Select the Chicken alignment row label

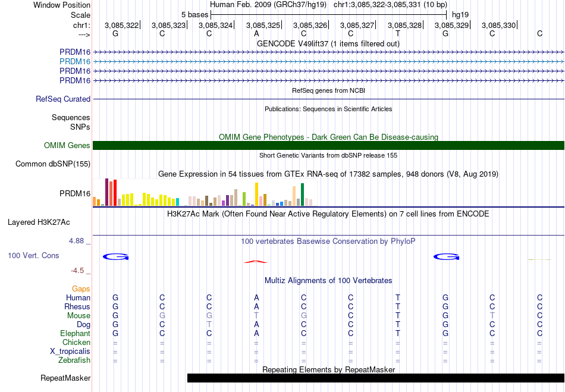[76, 342]
